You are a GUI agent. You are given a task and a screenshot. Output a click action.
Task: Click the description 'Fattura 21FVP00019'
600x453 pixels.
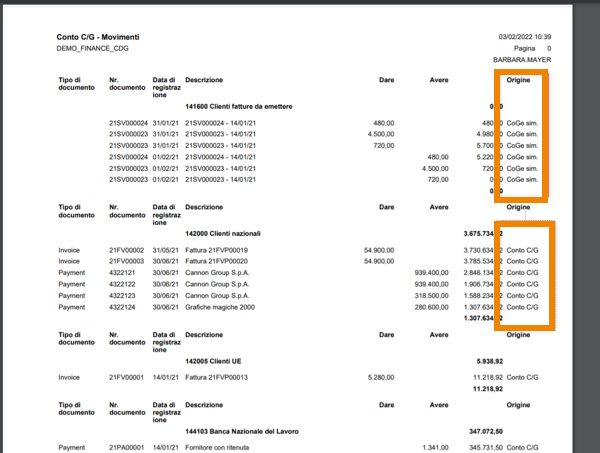(217, 250)
